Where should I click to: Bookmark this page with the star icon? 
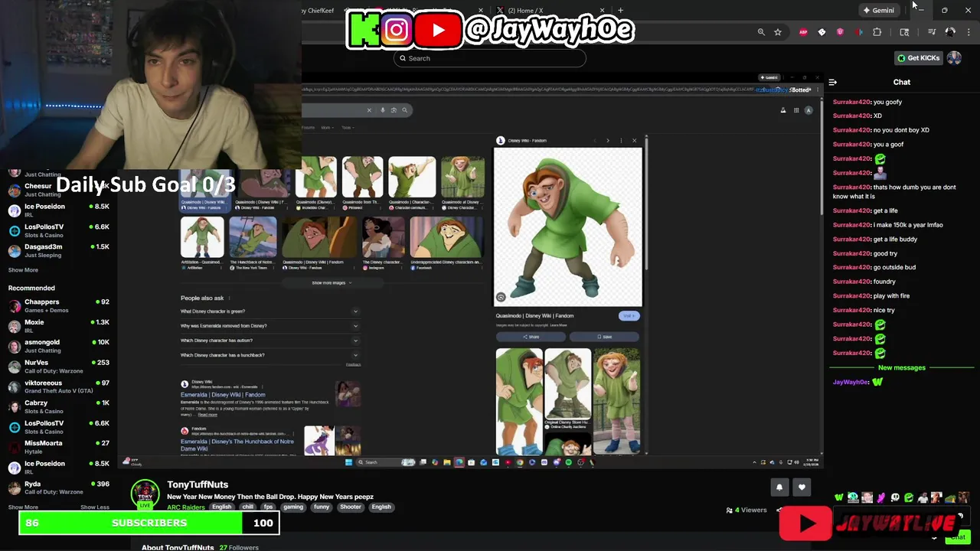point(778,32)
